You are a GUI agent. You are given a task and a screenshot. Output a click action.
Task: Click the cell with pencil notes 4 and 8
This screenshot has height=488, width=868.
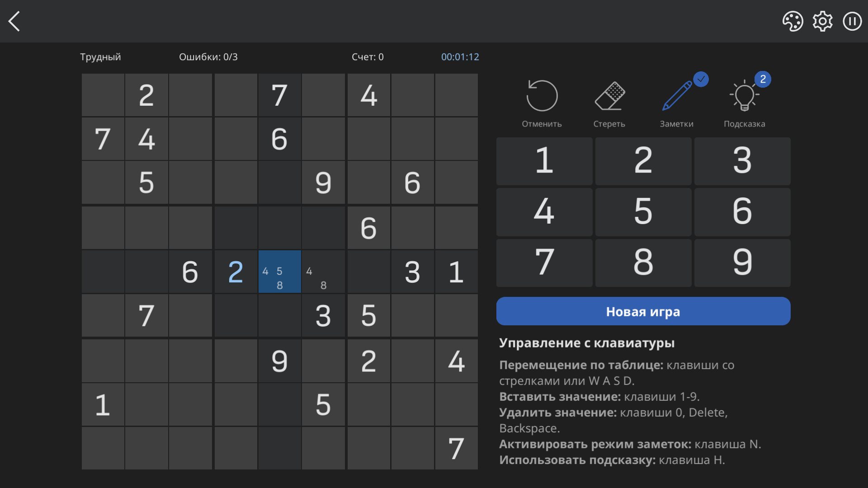click(323, 272)
